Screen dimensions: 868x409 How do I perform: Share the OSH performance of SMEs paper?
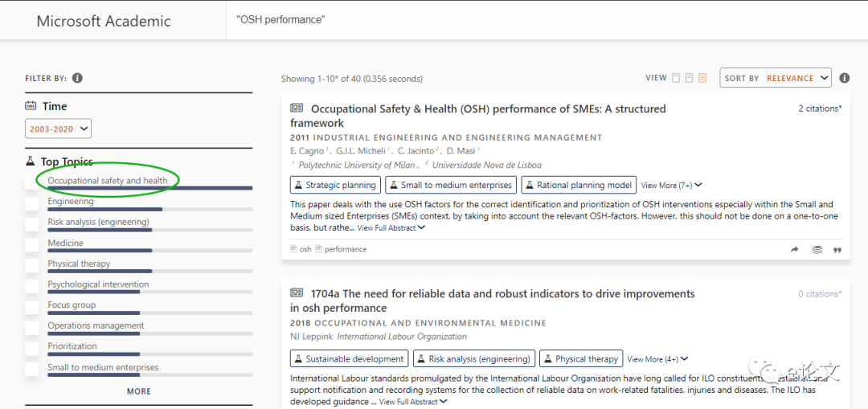click(x=794, y=250)
